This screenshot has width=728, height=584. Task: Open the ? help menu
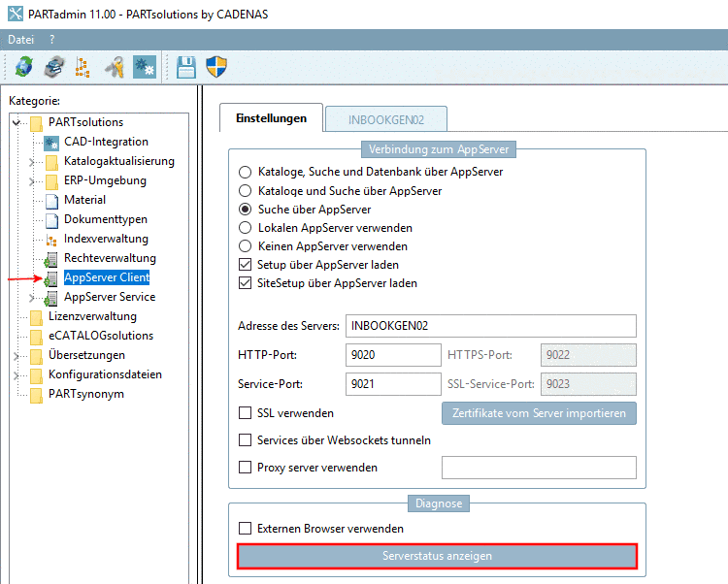point(52,40)
